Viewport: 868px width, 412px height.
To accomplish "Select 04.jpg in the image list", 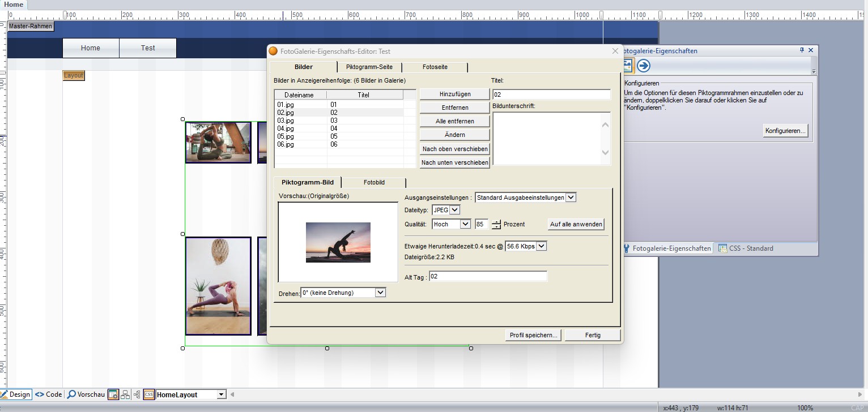I will (x=286, y=128).
